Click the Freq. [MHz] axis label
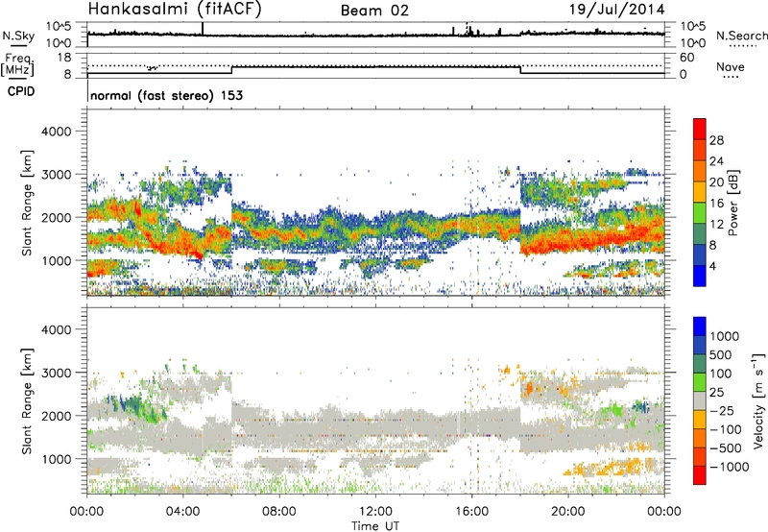This screenshot has height=532, width=768. (x=17, y=65)
